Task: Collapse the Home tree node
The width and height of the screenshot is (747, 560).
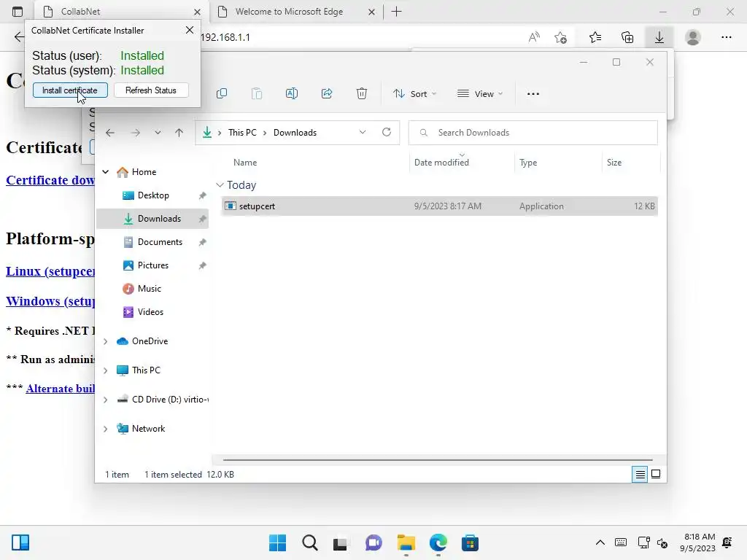Action: [106, 172]
